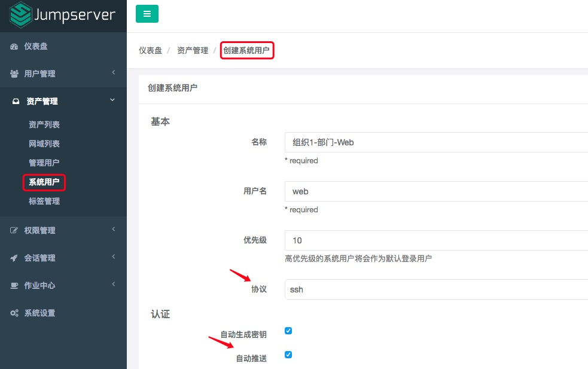588x369 pixels.
Task: Click the 创建系统用户 panel heading
Action: [172, 88]
